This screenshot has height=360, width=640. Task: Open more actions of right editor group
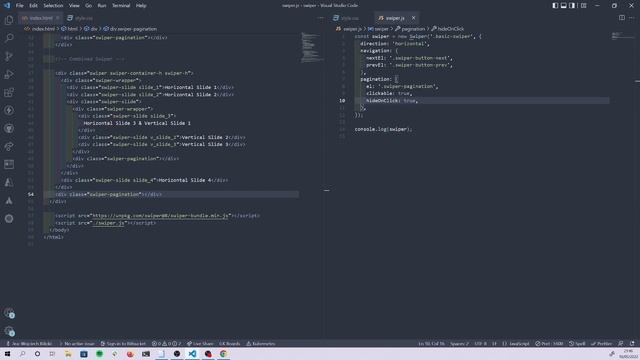pyautogui.click(x=631, y=18)
